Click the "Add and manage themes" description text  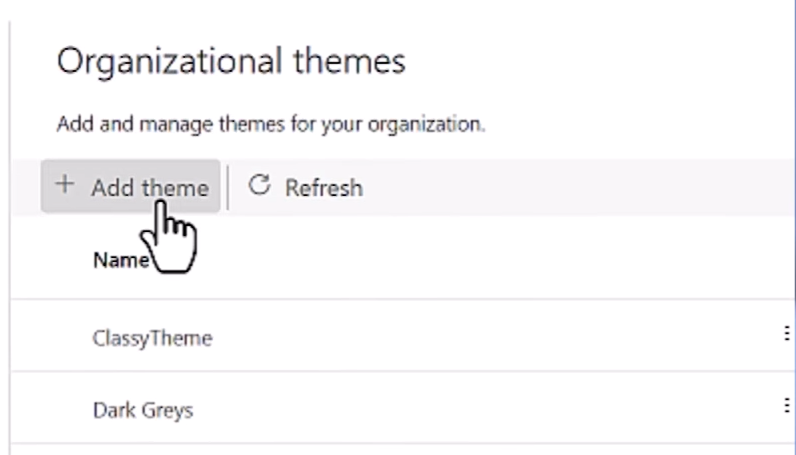pos(270,126)
